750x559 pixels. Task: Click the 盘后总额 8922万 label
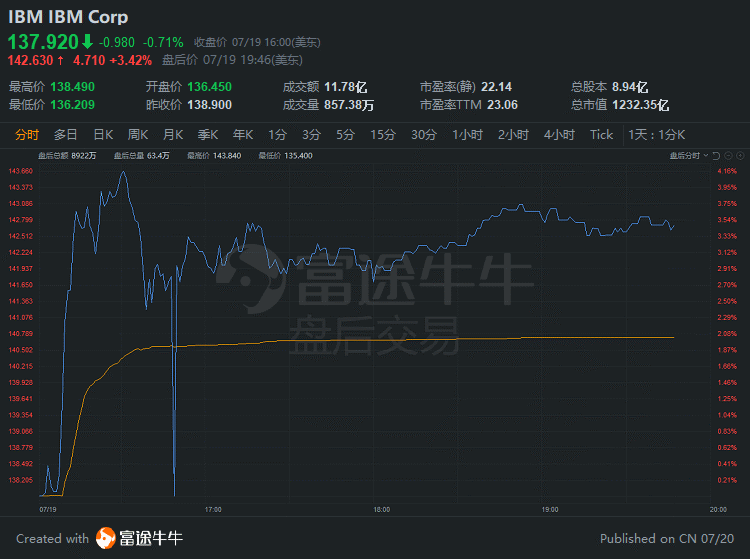(67, 156)
